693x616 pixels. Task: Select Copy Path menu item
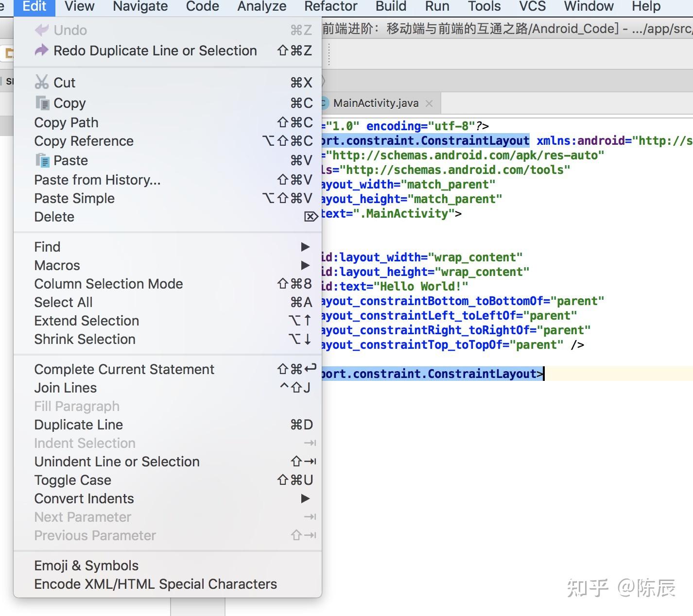tap(168, 122)
